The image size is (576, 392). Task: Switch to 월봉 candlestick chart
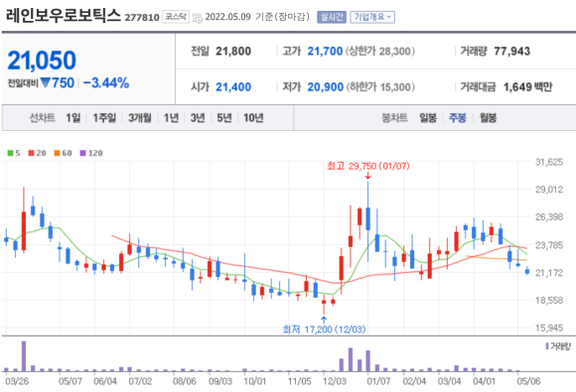(x=488, y=118)
